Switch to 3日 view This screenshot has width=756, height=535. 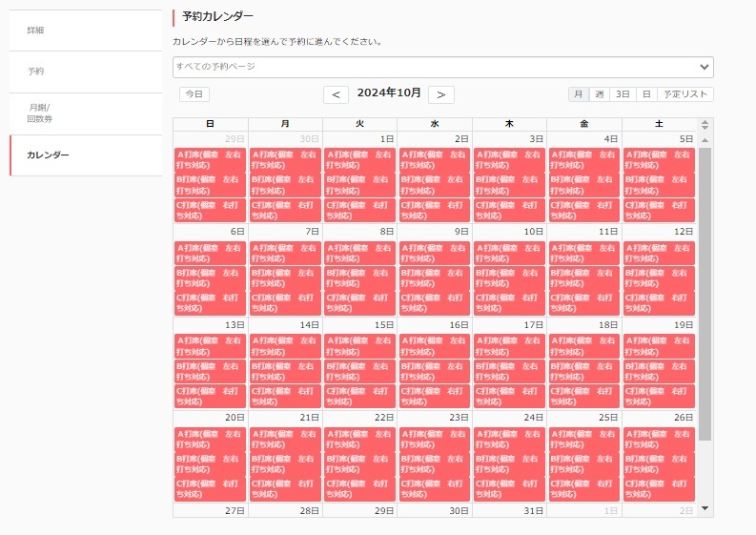pos(623,94)
